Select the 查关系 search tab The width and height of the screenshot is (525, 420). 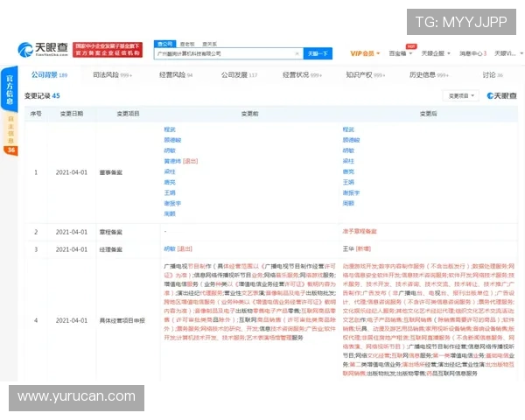coord(210,44)
